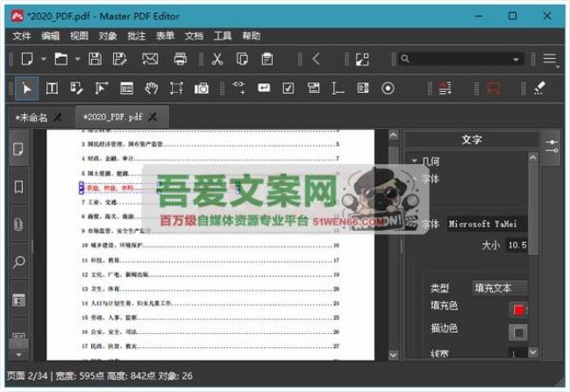The image size is (570, 392).
Task: Print the document using printer icon
Action: [181, 59]
